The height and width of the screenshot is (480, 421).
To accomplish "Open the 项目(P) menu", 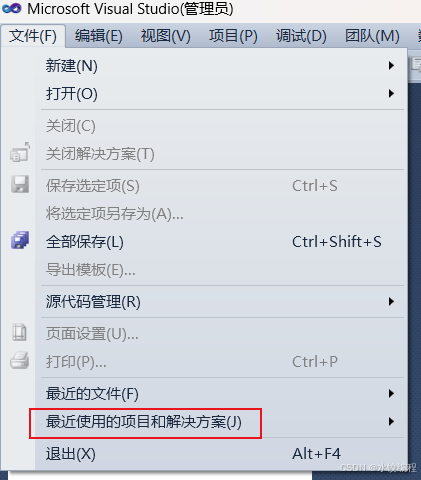I will (233, 36).
